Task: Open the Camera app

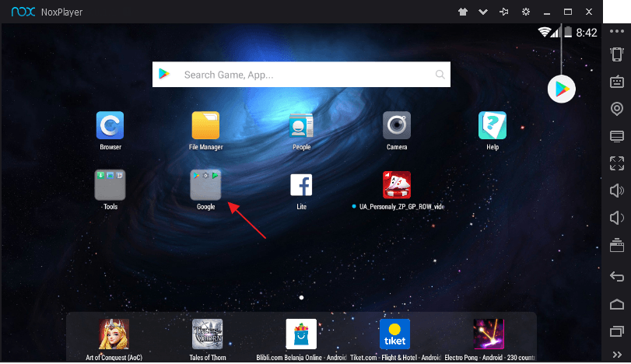Action: tap(396, 125)
